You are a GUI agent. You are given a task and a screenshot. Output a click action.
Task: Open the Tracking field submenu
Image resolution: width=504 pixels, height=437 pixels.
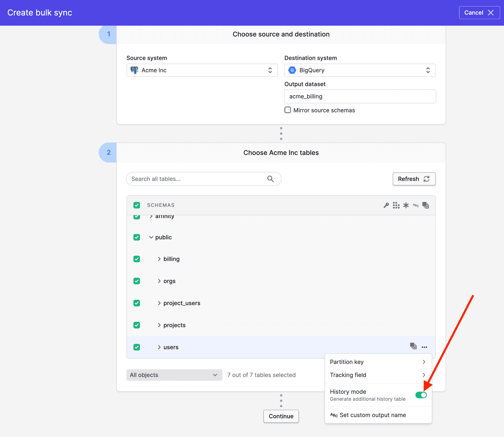[x=378, y=375]
